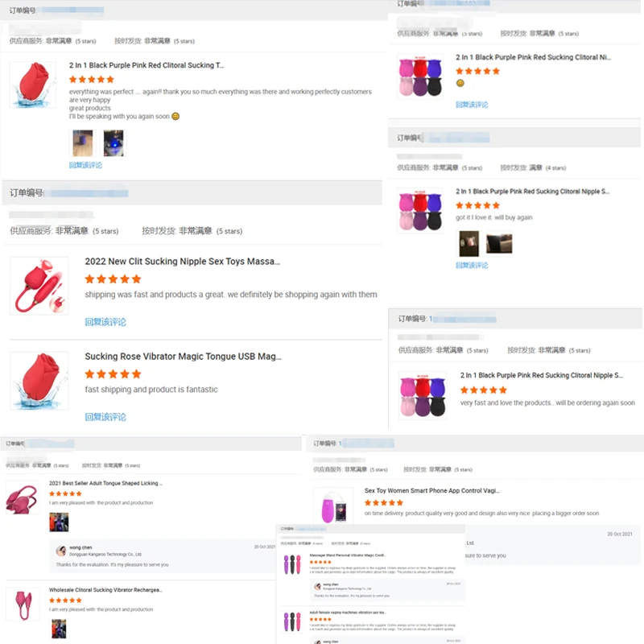Screen dimensions: 644x644
Task: Open the six-color rose thumbnail in the top right review
Action: coord(420,76)
